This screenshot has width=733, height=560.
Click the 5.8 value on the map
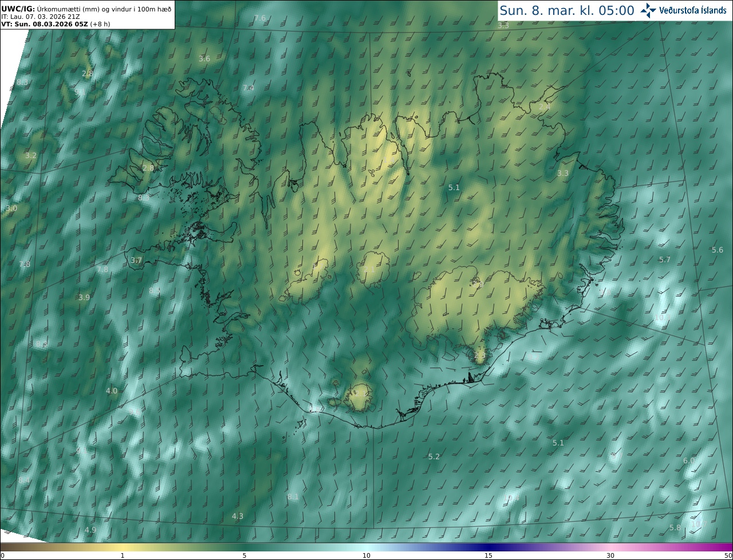coord(675,528)
